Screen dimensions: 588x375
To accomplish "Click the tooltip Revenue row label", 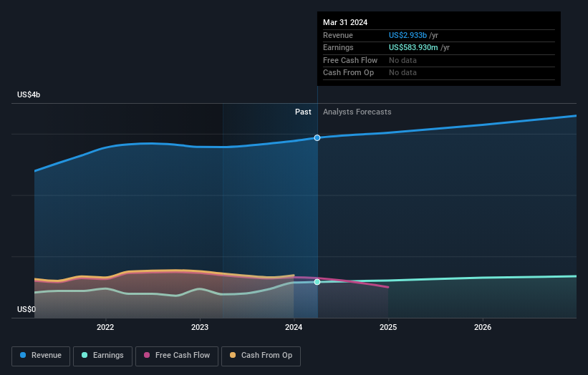I will pyautogui.click(x=338, y=35).
